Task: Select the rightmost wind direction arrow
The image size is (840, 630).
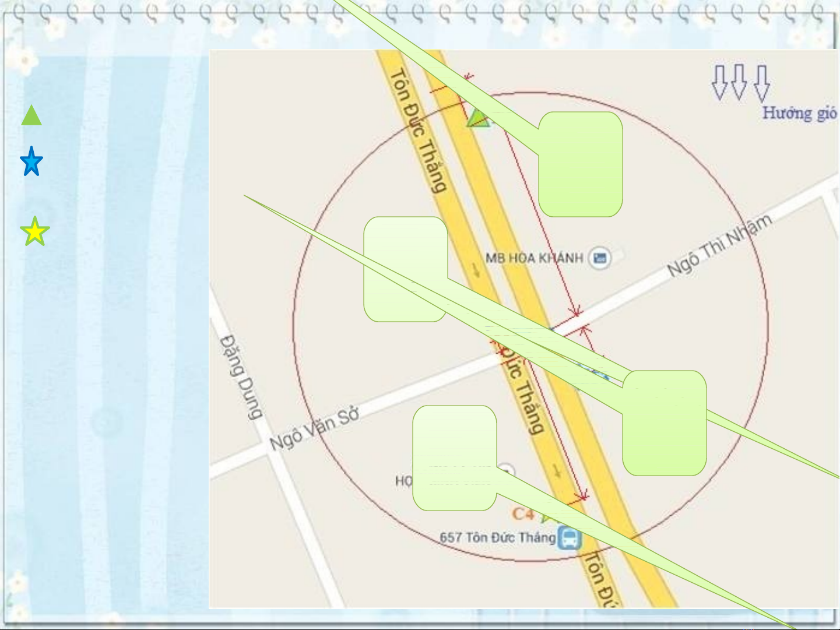Action: click(x=761, y=83)
